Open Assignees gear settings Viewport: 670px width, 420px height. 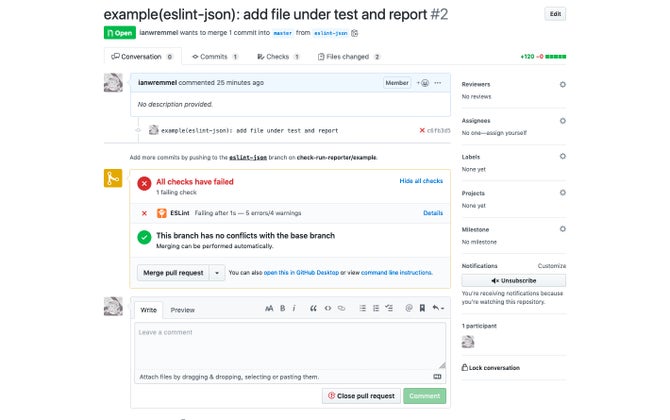(x=562, y=121)
